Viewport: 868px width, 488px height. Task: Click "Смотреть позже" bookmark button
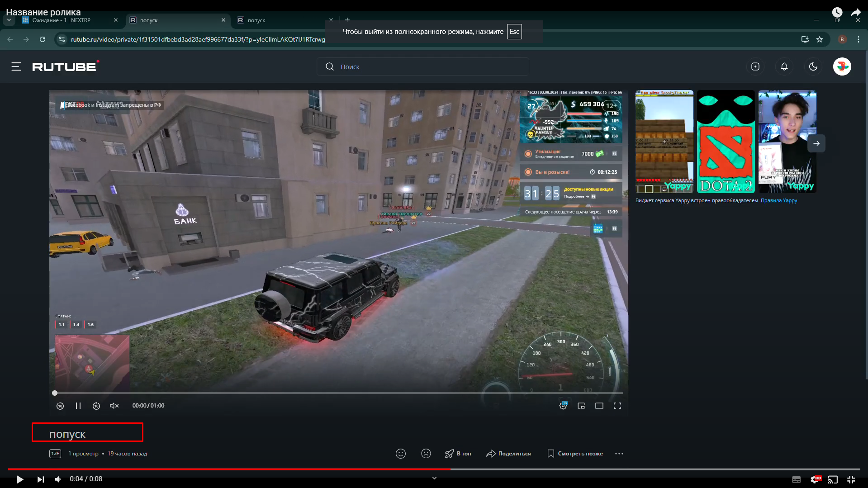pyautogui.click(x=575, y=454)
